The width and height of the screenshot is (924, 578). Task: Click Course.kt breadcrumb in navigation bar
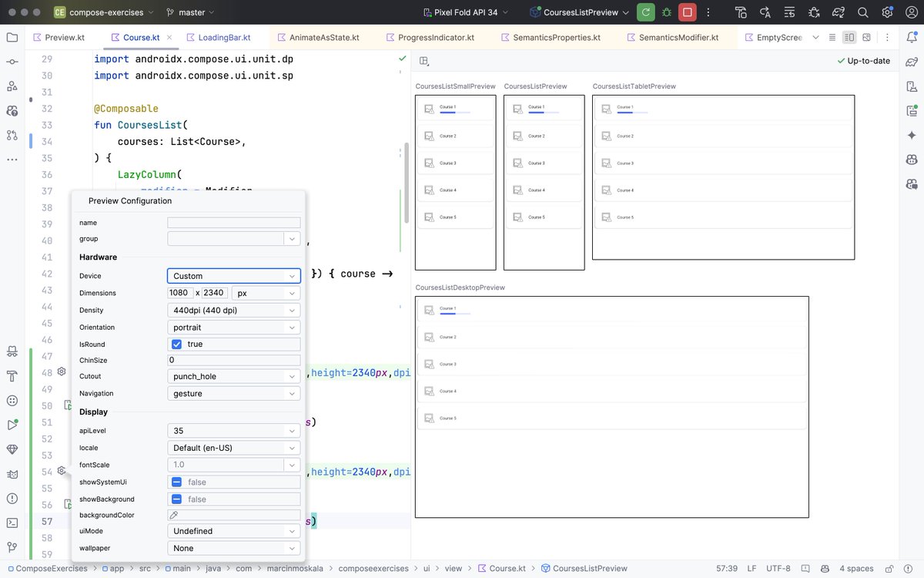(x=501, y=569)
